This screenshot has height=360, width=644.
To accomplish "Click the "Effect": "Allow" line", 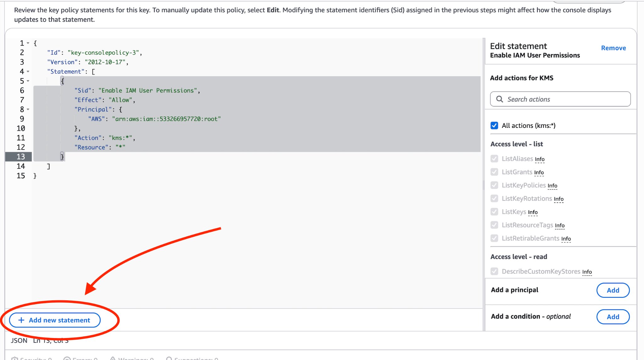I will pos(105,100).
